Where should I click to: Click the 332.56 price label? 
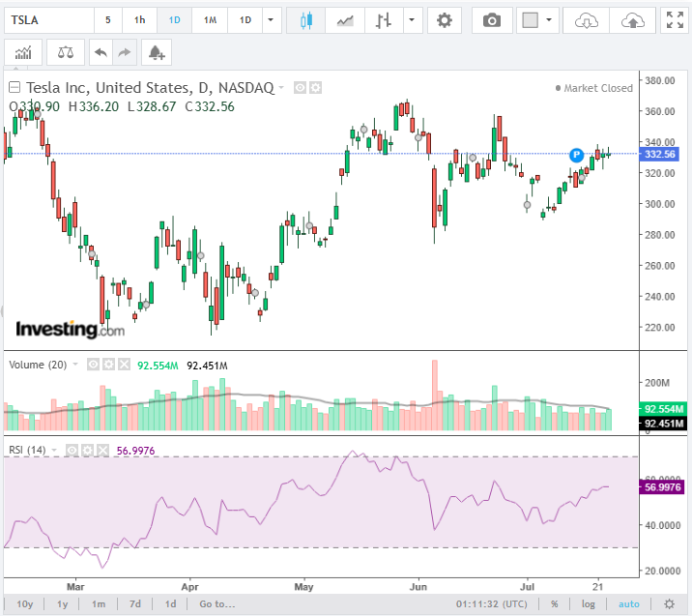click(659, 155)
